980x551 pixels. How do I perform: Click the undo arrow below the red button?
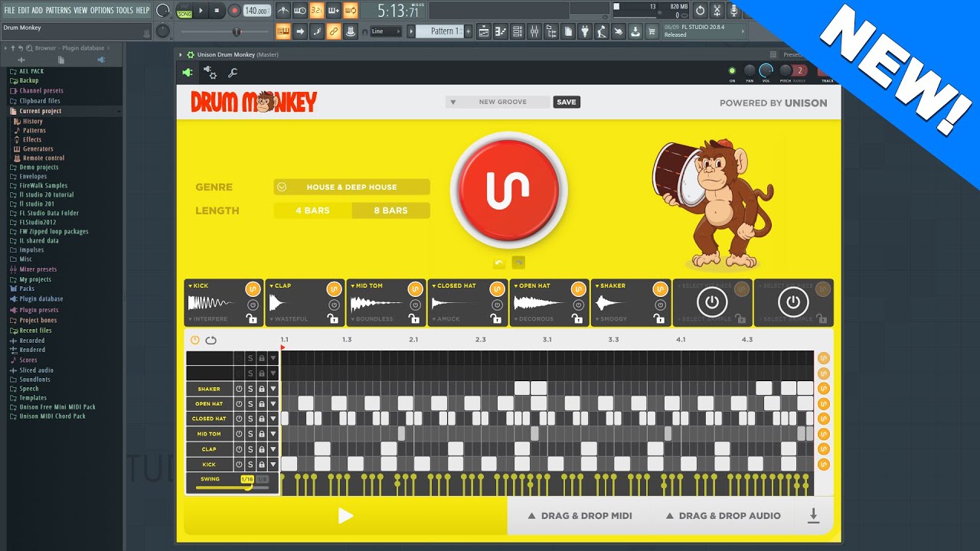[499, 262]
